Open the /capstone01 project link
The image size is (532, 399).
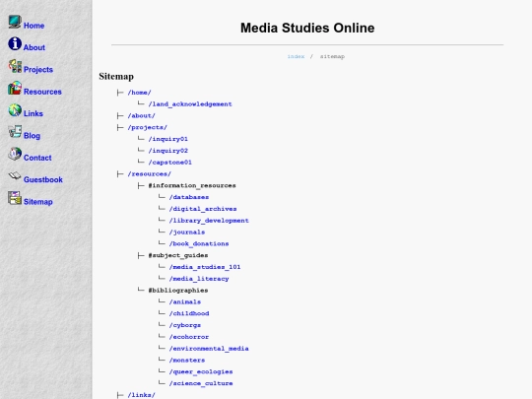pos(170,163)
